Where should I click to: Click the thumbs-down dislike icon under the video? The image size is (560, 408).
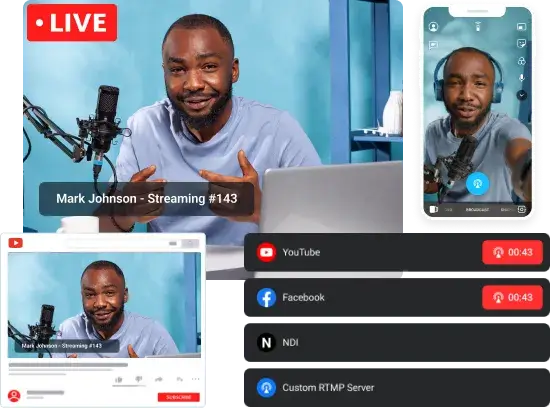[139, 379]
